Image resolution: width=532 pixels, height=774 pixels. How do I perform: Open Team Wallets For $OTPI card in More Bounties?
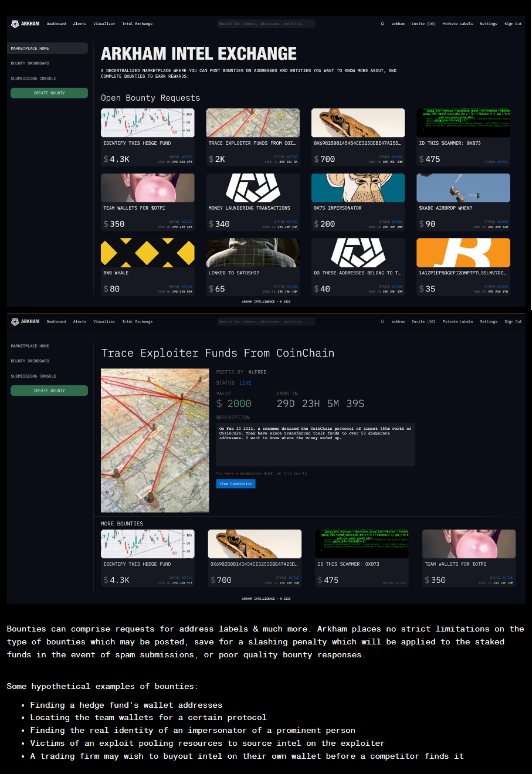click(469, 558)
